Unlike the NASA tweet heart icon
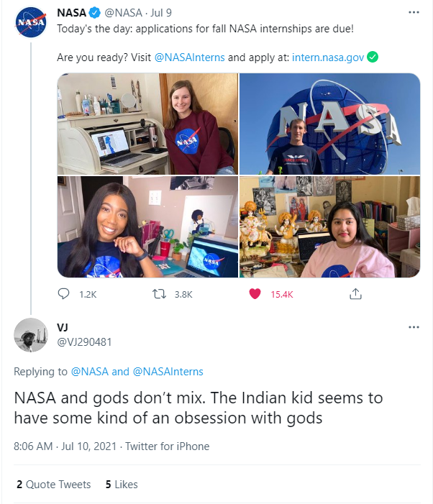 255,294
